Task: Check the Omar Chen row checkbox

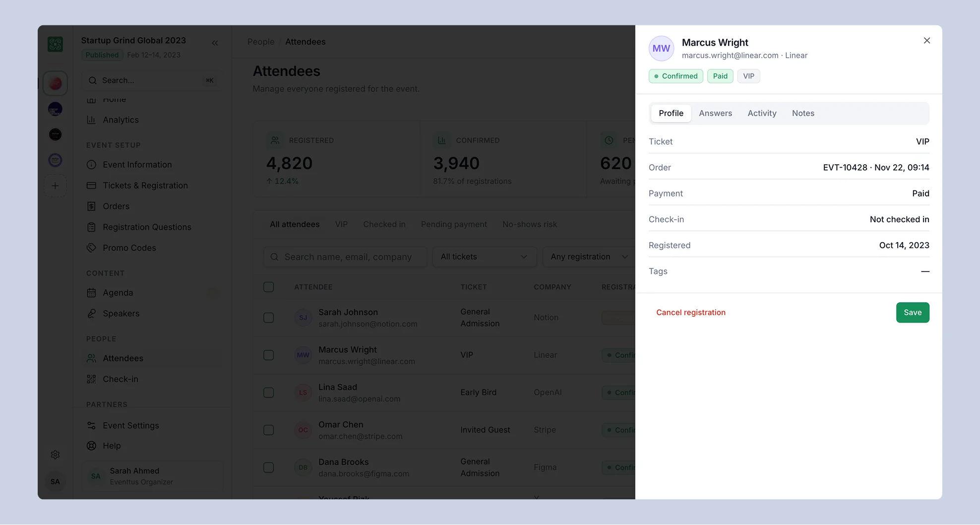Action: 268,430
